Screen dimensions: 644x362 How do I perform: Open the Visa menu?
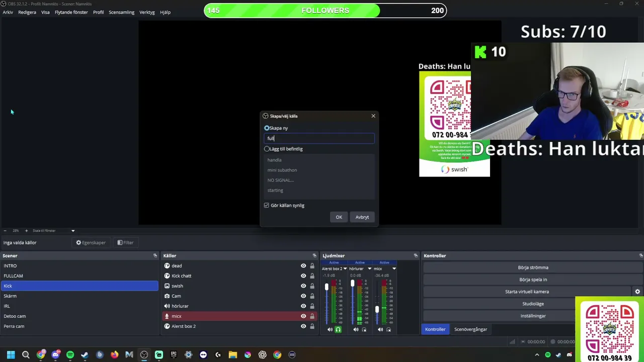click(45, 12)
